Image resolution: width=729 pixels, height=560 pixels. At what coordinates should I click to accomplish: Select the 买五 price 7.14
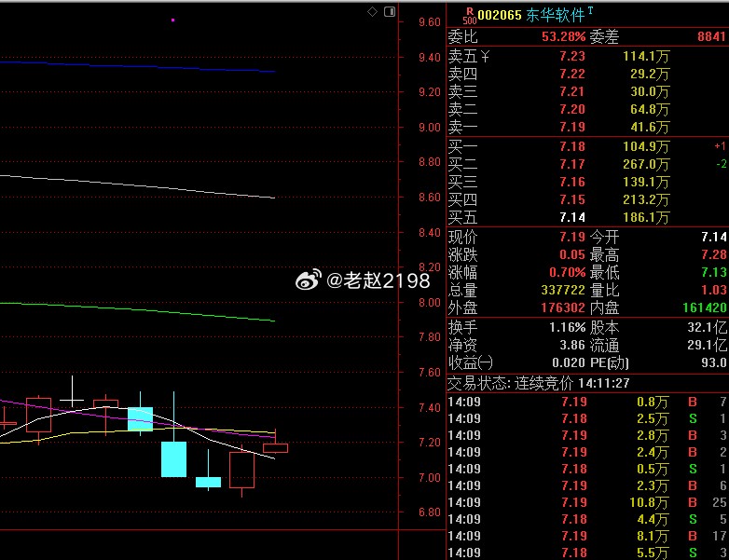click(572, 217)
